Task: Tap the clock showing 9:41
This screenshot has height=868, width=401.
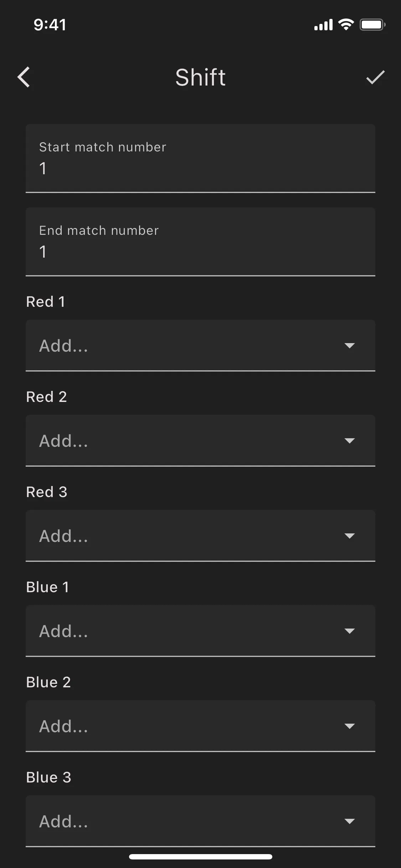Action: point(50,25)
